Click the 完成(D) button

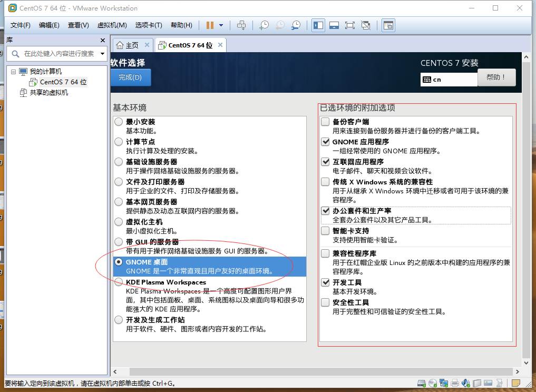130,77
